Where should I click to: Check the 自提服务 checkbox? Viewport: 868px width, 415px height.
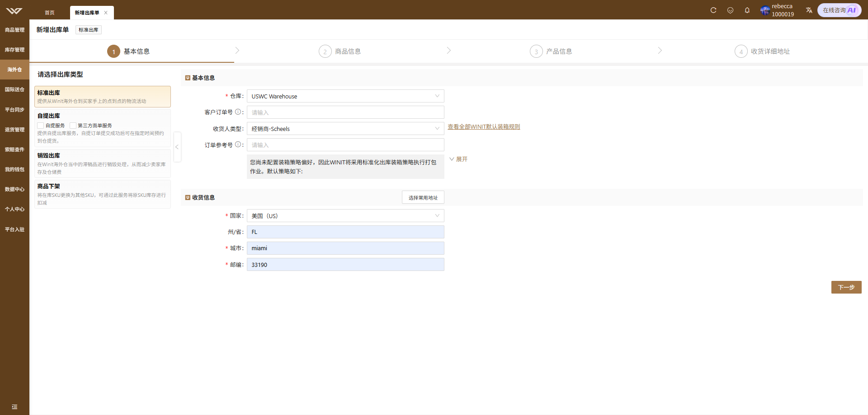coord(41,126)
